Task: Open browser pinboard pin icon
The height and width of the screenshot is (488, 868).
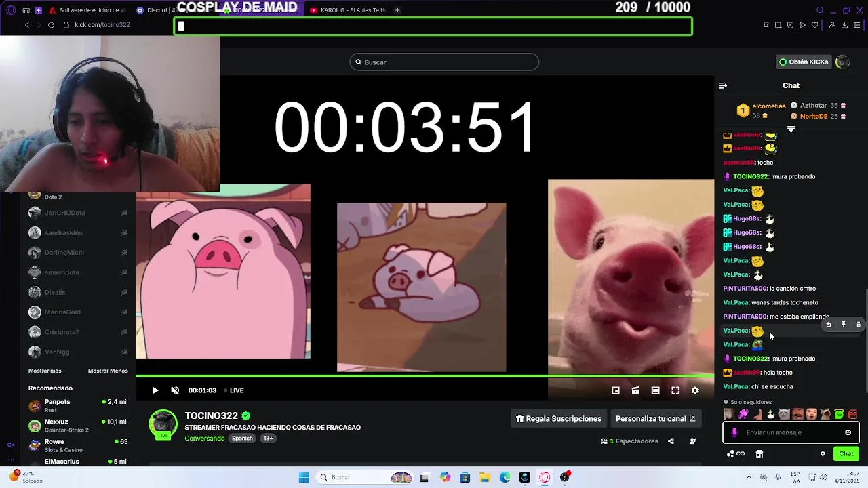Action: (766, 25)
